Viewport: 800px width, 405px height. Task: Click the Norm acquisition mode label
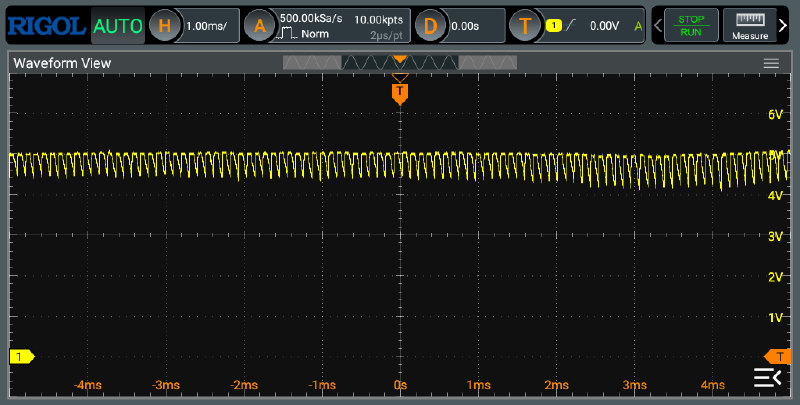[x=315, y=34]
